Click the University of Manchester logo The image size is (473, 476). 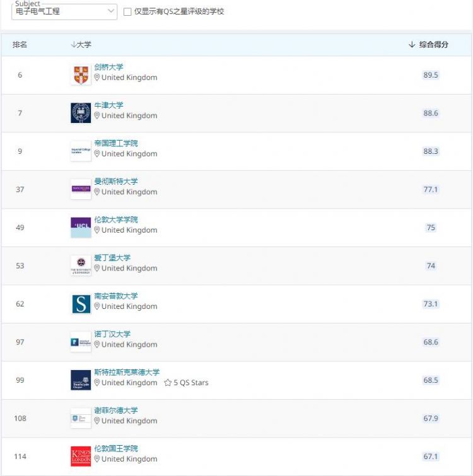tap(81, 189)
